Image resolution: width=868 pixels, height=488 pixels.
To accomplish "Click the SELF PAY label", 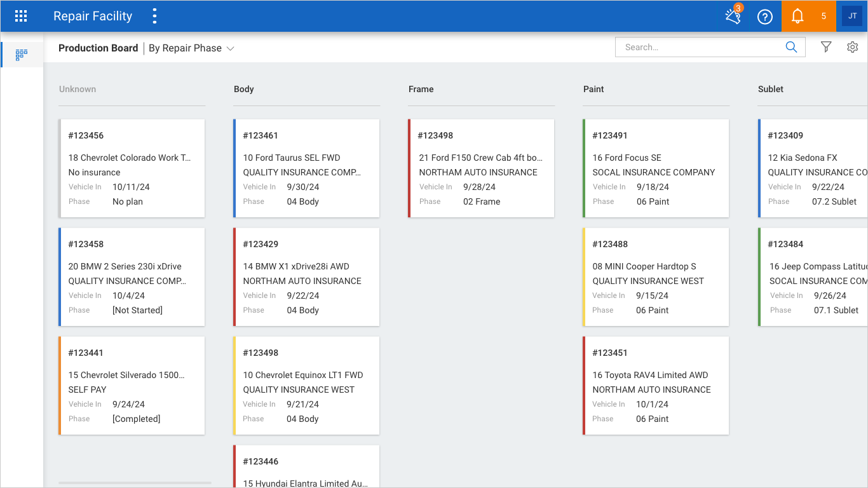I will point(87,390).
